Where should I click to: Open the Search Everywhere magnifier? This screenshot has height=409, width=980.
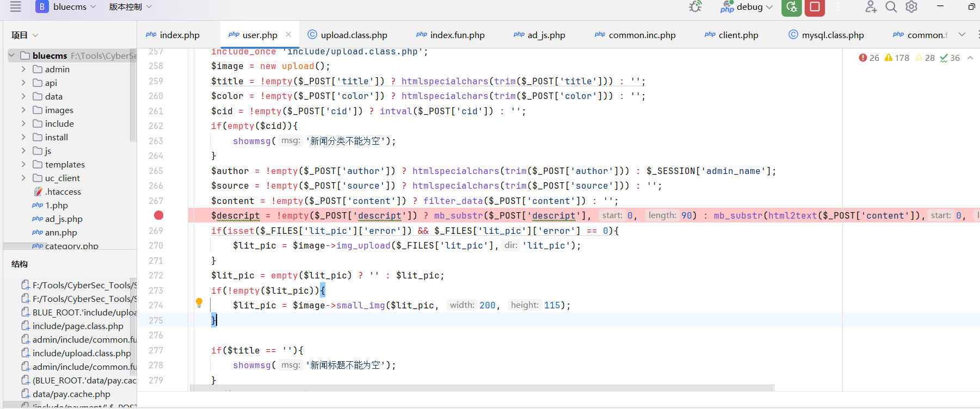pyautogui.click(x=891, y=7)
